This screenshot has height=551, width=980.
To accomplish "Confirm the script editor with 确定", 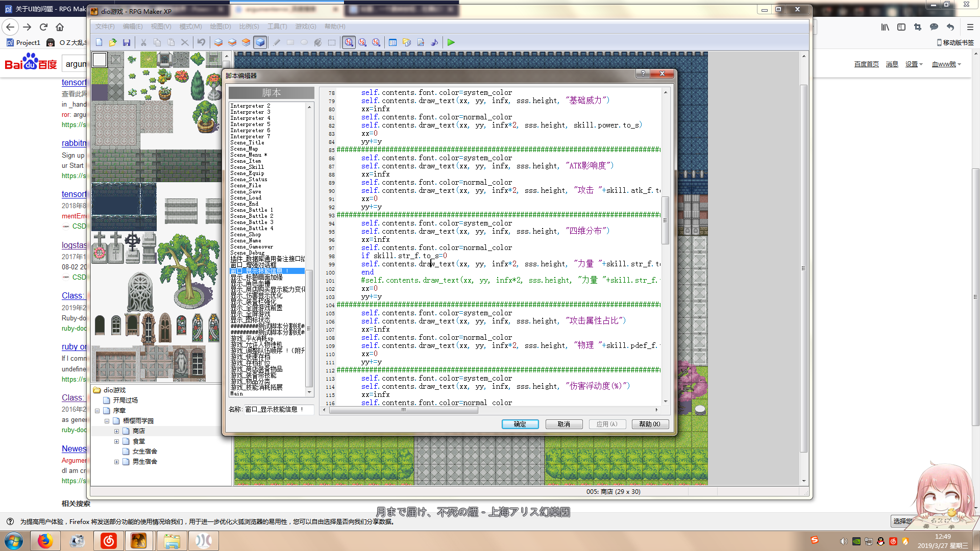I will coord(520,424).
